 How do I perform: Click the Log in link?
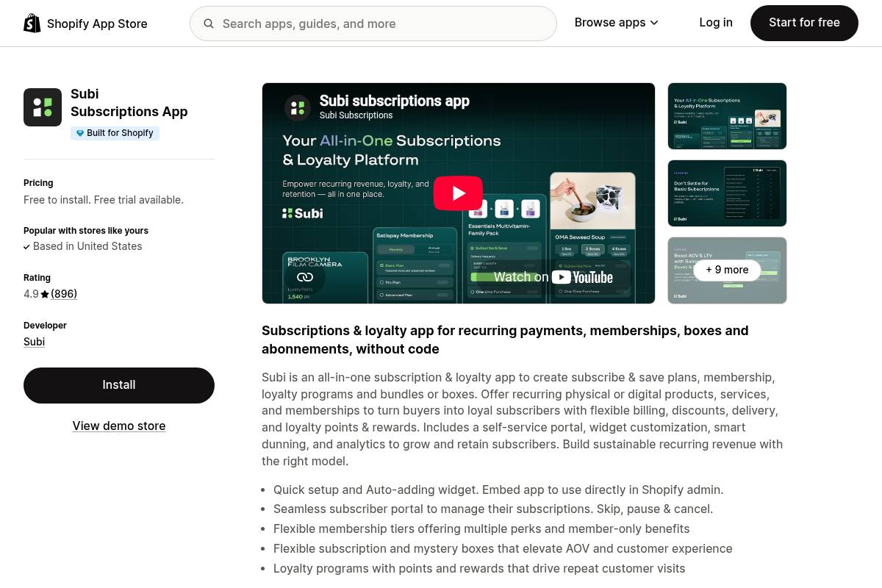point(716,23)
